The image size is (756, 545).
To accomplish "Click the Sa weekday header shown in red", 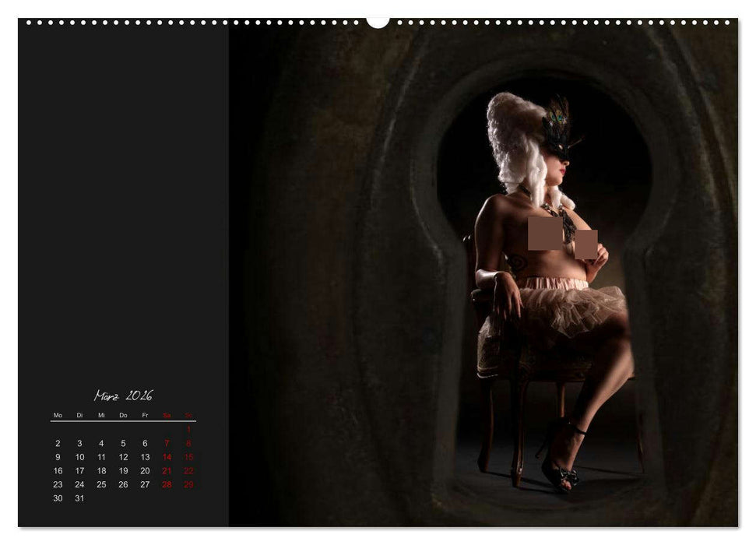I will (x=167, y=415).
